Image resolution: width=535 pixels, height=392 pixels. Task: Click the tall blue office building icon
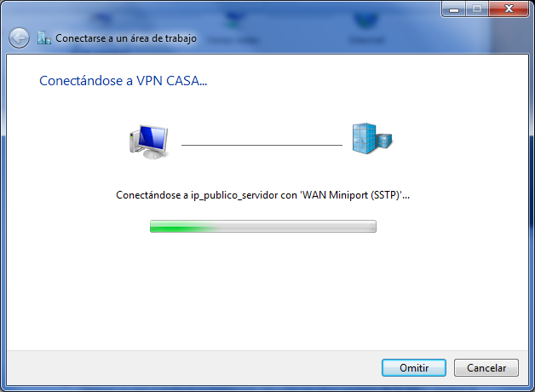[365, 139]
